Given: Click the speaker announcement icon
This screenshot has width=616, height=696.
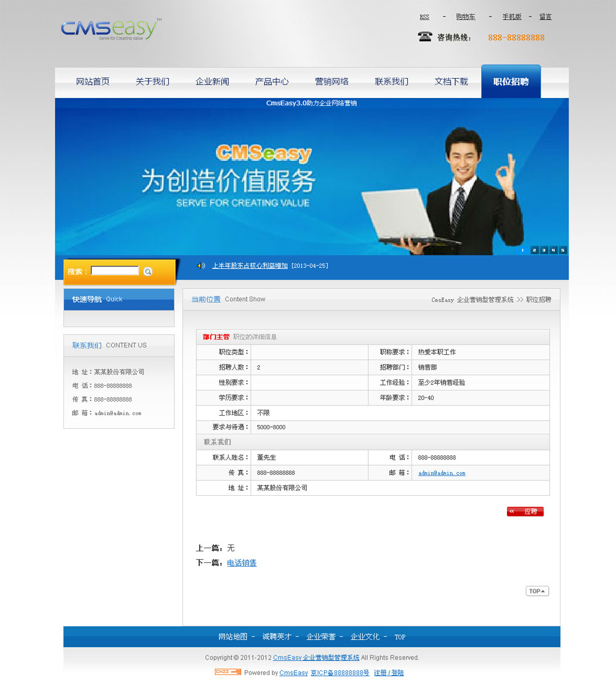Looking at the screenshot, I should 201,265.
